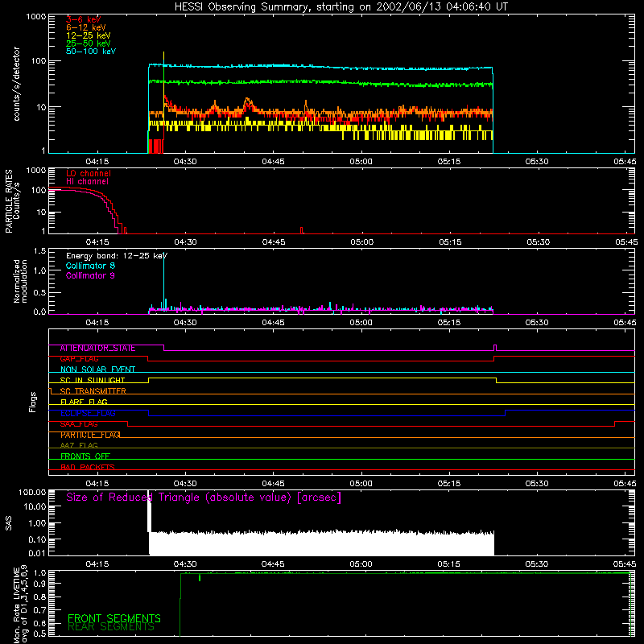This screenshot has height=644, width=644.
Task: Click the small red blip in particle rates plot
Action: (x=301, y=230)
